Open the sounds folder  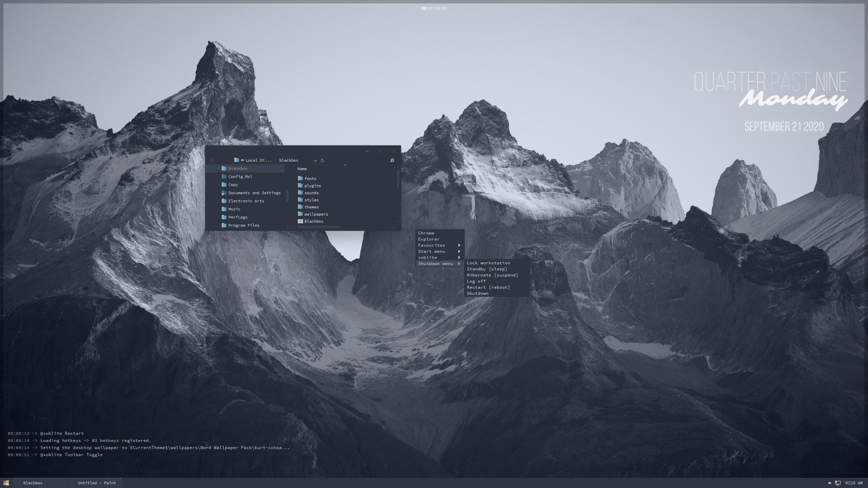click(311, 192)
